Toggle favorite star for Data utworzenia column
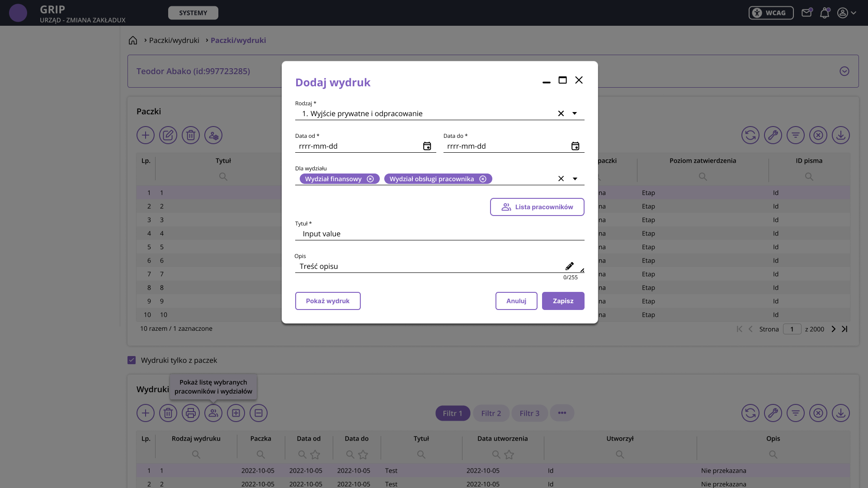The image size is (868, 488). pos(509,455)
